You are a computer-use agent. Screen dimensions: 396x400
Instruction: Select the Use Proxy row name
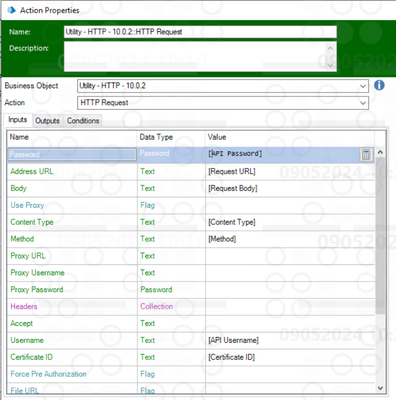click(x=27, y=205)
